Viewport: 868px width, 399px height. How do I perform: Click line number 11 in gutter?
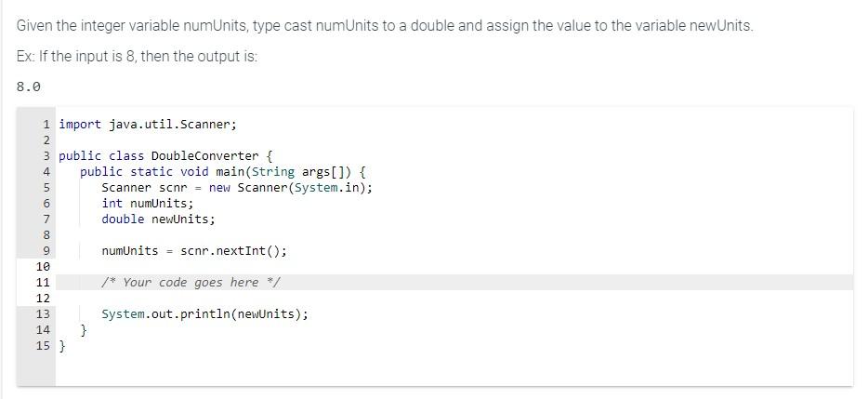(x=43, y=283)
